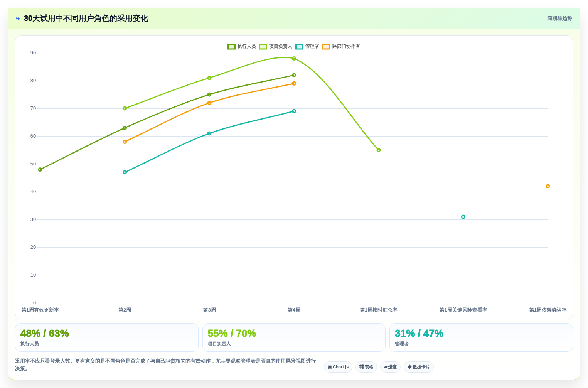Click the chart title 30天试用中不同用户角色的采用变化
The width and height of the screenshot is (588, 388).
point(86,19)
